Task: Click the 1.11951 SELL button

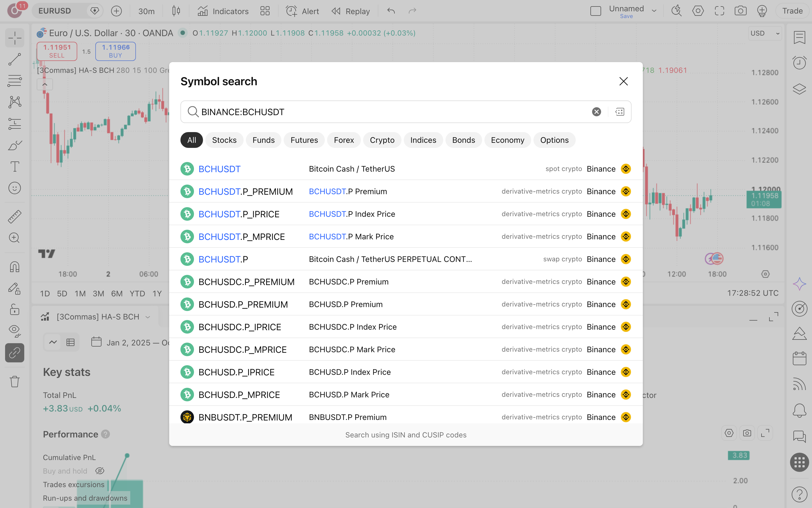Action: point(57,51)
